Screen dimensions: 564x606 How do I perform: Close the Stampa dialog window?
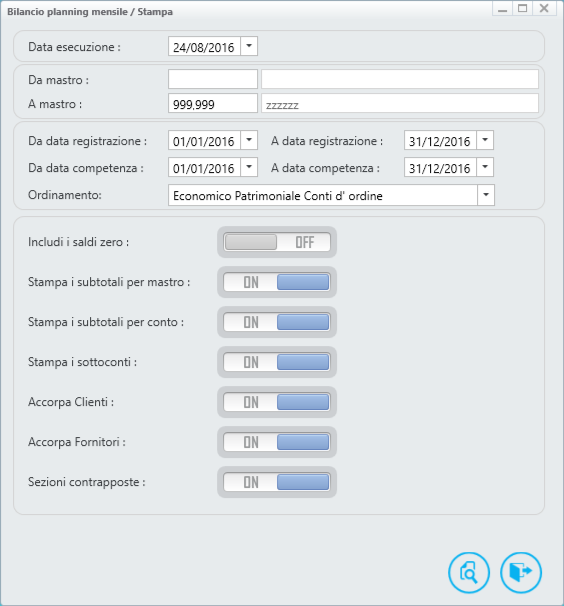click(544, 9)
